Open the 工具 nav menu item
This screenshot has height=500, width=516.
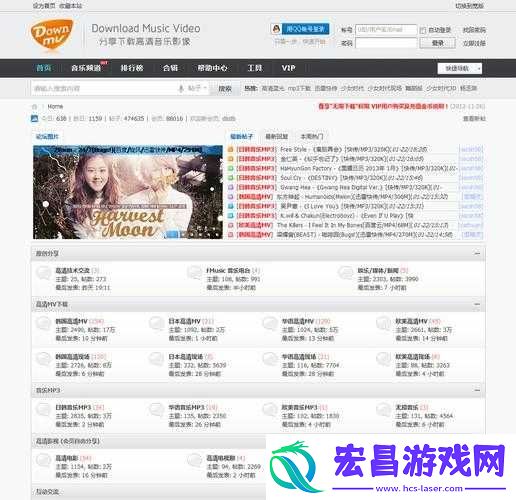click(x=255, y=68)
